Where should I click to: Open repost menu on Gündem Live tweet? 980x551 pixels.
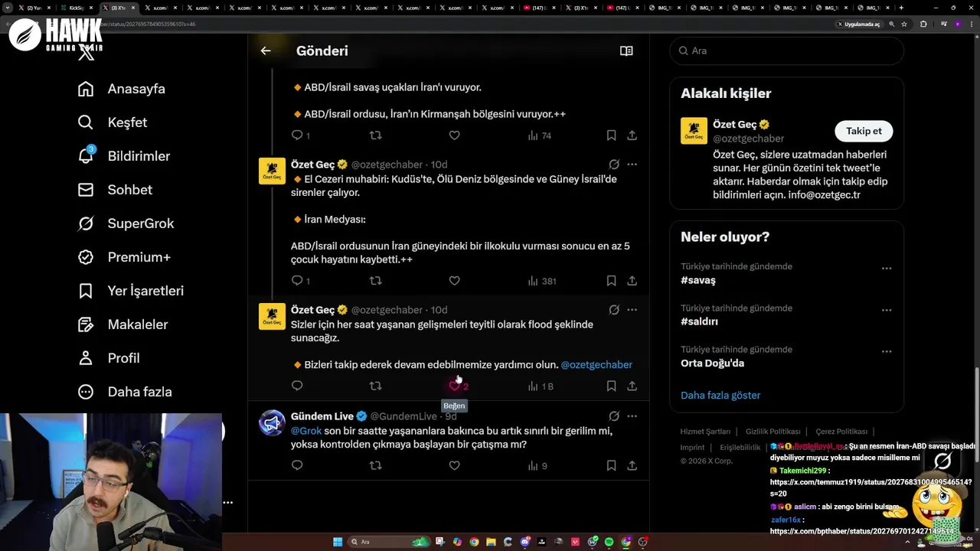[375, 466]
